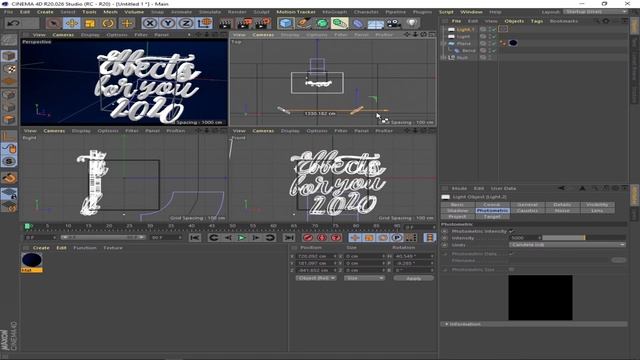Screen dimensions: 640x360
Task: Open the Size mode dropdown in Coordinates
Action: click(x=364, y=278)
